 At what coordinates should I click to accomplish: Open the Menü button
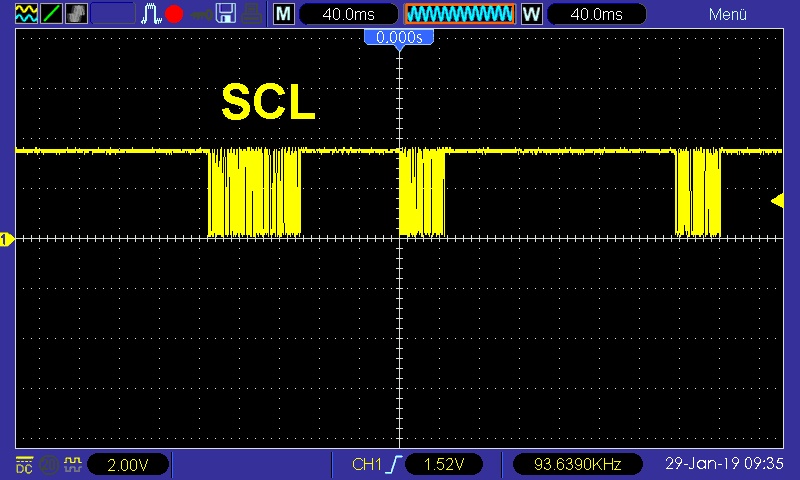pos(728,15)
